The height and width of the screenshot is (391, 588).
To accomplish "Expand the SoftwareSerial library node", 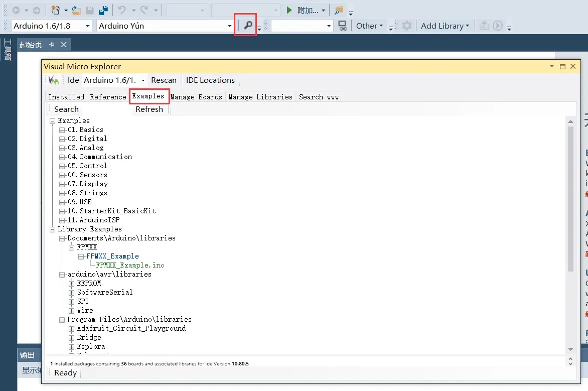I will click(x=72, y=293).
